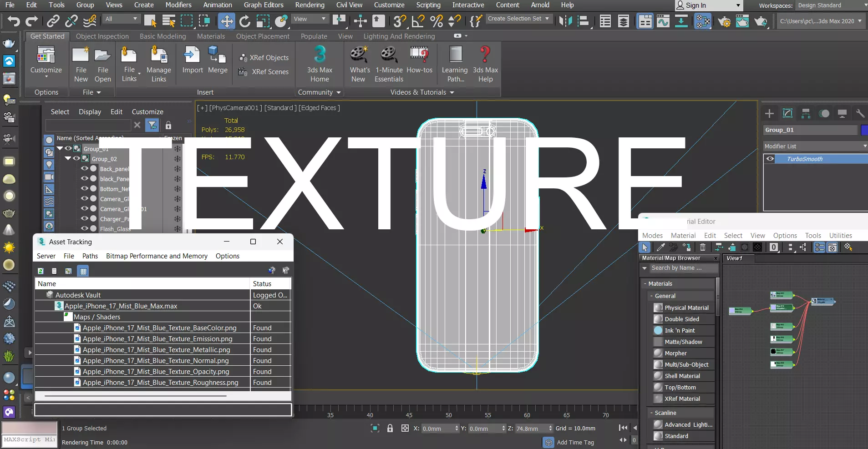This screenshot has width=868, height=449.
Task: Open the Paths menu in Asset Tracking
Action: [90, 256]
